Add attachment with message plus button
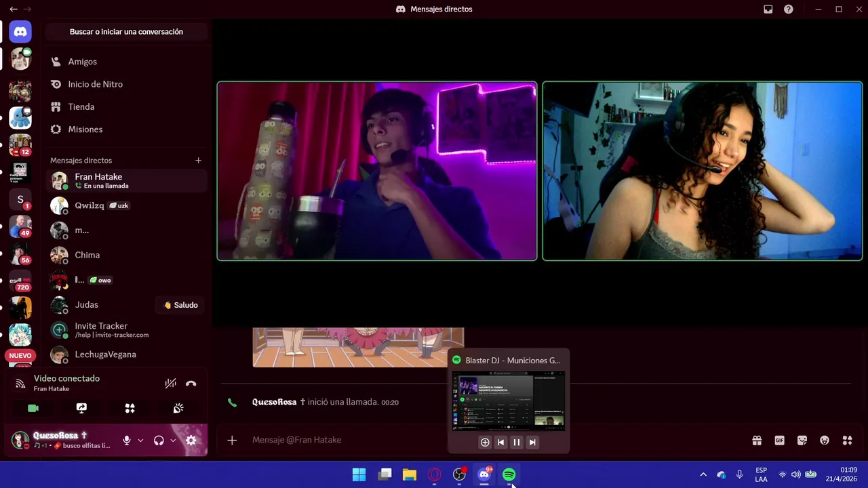The image size is (868, 488). 232,440
